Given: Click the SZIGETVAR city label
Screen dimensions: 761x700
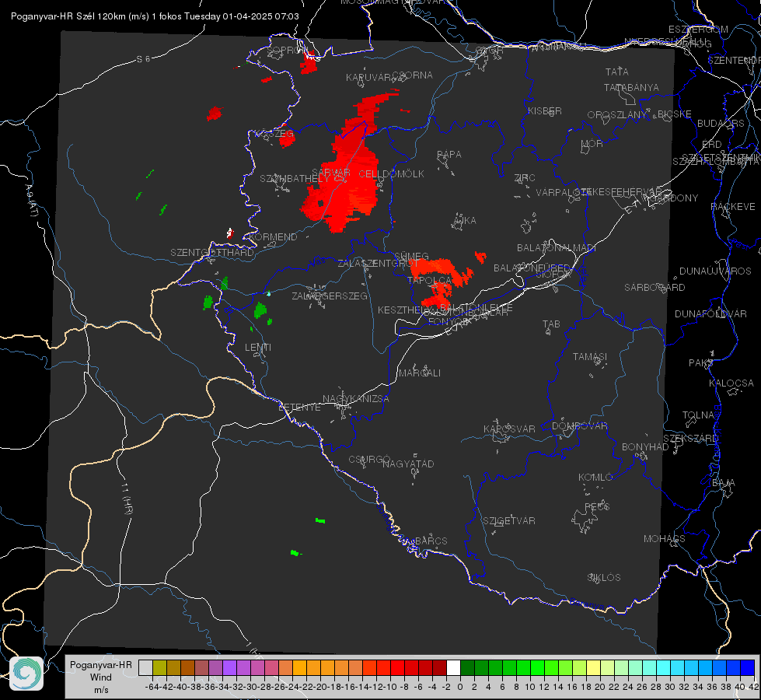Looking at the screenshot, I should (x=508, y=520).
